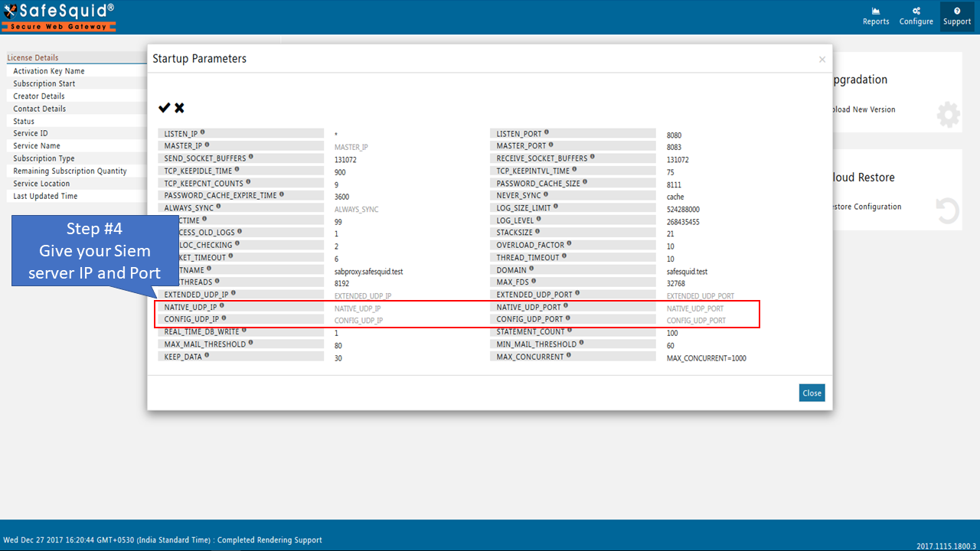Click the LISTEN_PORT value 8080
The width and height of the screenshot is (980, 551).
pos(674,135)
